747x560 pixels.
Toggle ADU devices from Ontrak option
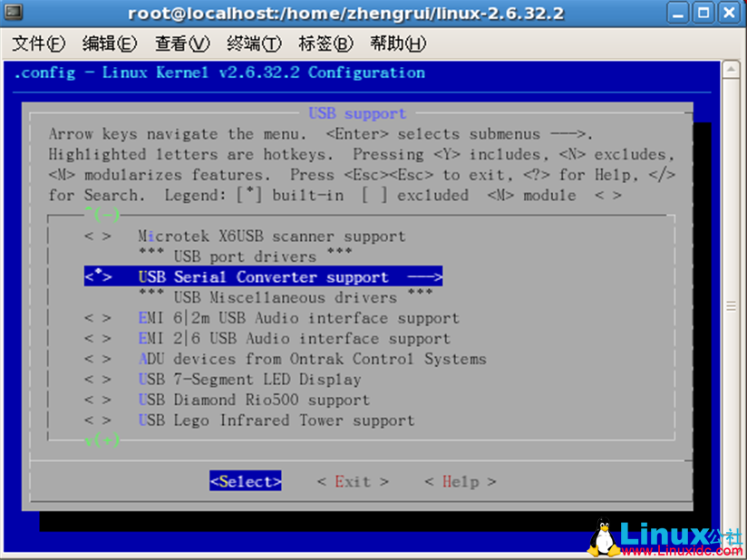pyautogui.click(x=98, y=359)
